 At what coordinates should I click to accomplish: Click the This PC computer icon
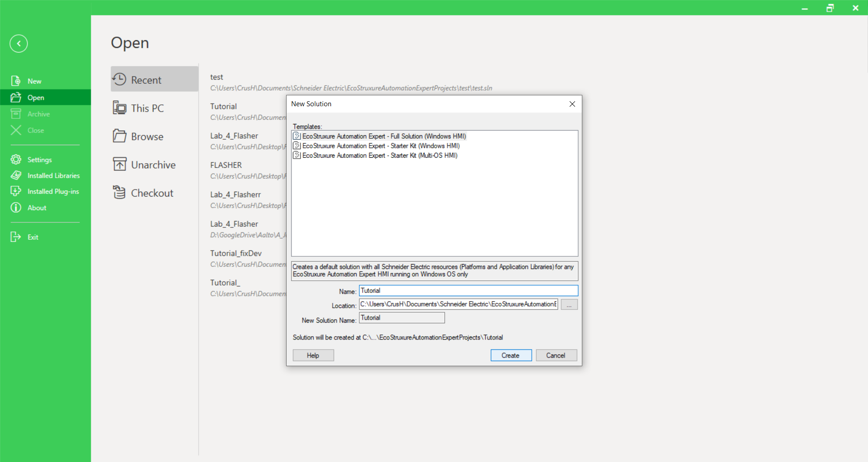point(120,108)
